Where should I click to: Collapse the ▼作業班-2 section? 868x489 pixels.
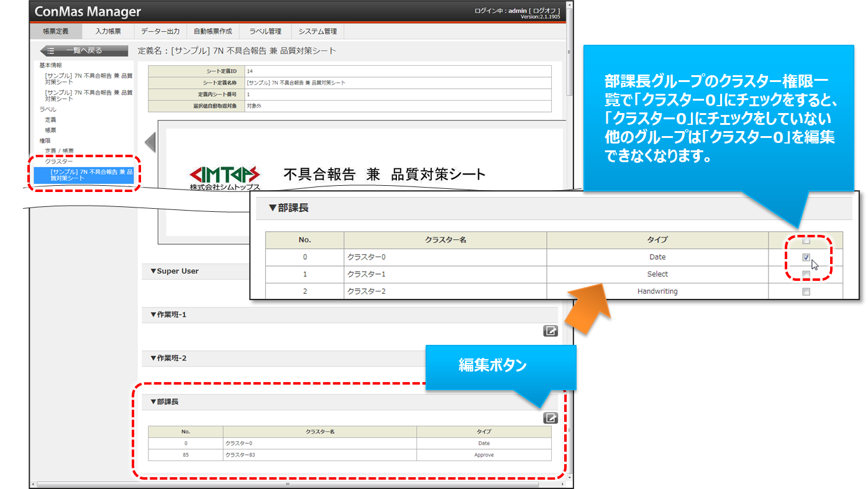click(x=168, y=359)
